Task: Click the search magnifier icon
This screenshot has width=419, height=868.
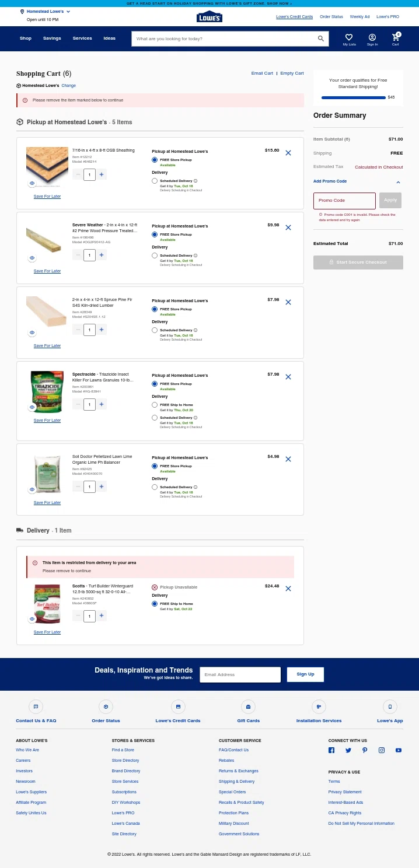Action: (x=320, y=38)
